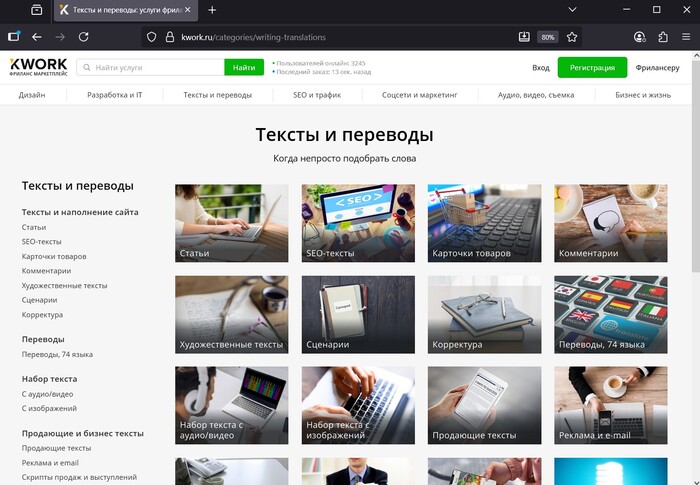Click the site security padlock icon
This screenshot has width=700, height=485.
pos(170,37)
